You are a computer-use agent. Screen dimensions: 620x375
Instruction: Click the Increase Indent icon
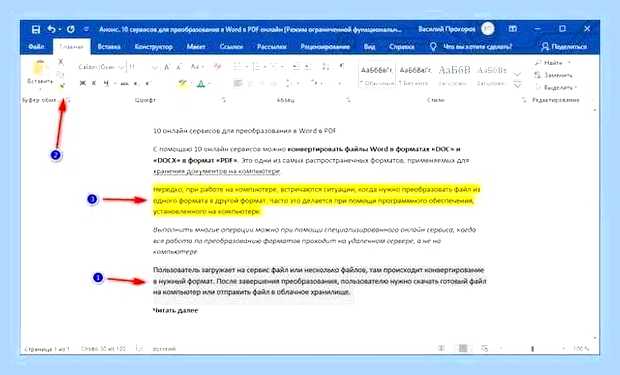pyautogui.click(x=308, y=67)
